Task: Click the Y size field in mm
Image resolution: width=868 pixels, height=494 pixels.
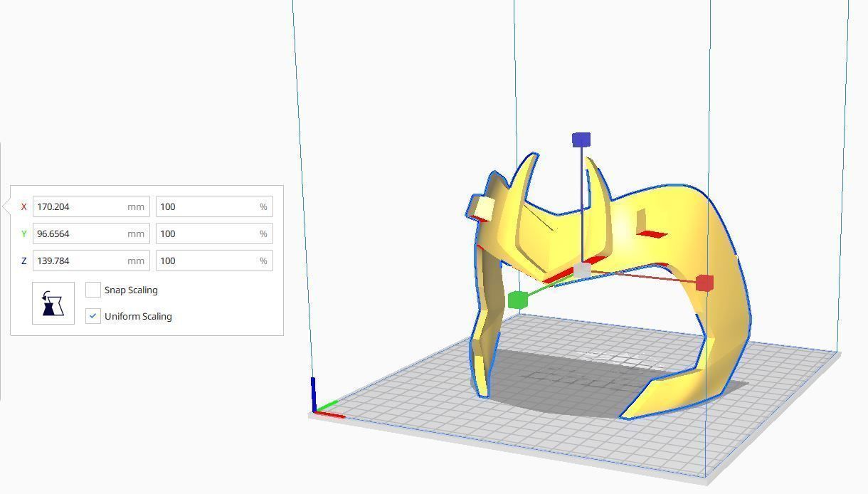Action: [91, 233]
